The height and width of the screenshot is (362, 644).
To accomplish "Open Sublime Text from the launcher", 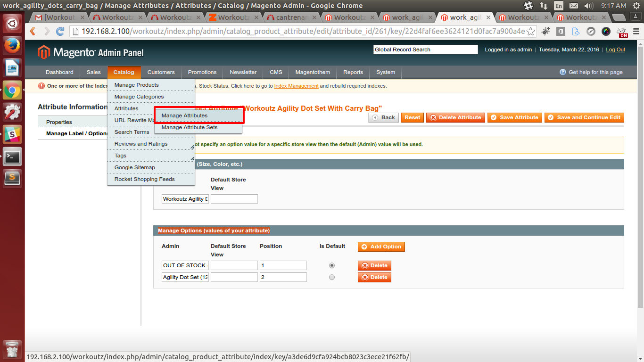I will pyautogui.click(x=12, y=178).
